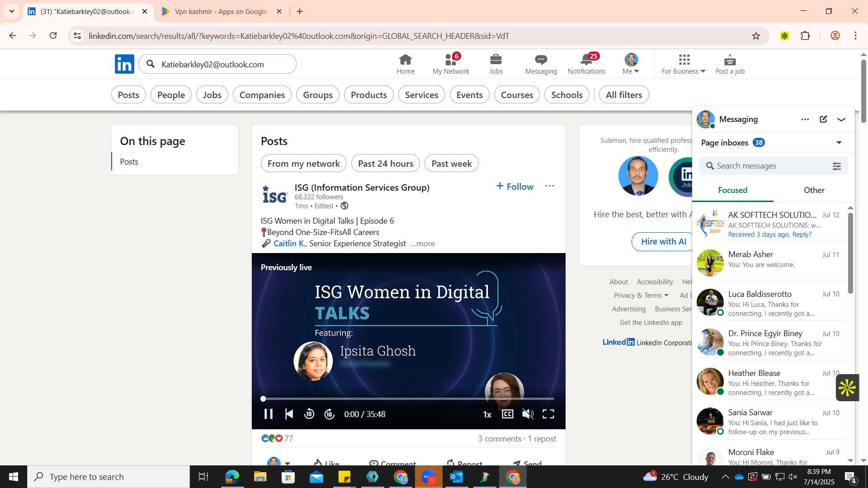This screenshot has height=488, width=868.
Task: Filter results by Groups
Action: [x=318, y=95]
